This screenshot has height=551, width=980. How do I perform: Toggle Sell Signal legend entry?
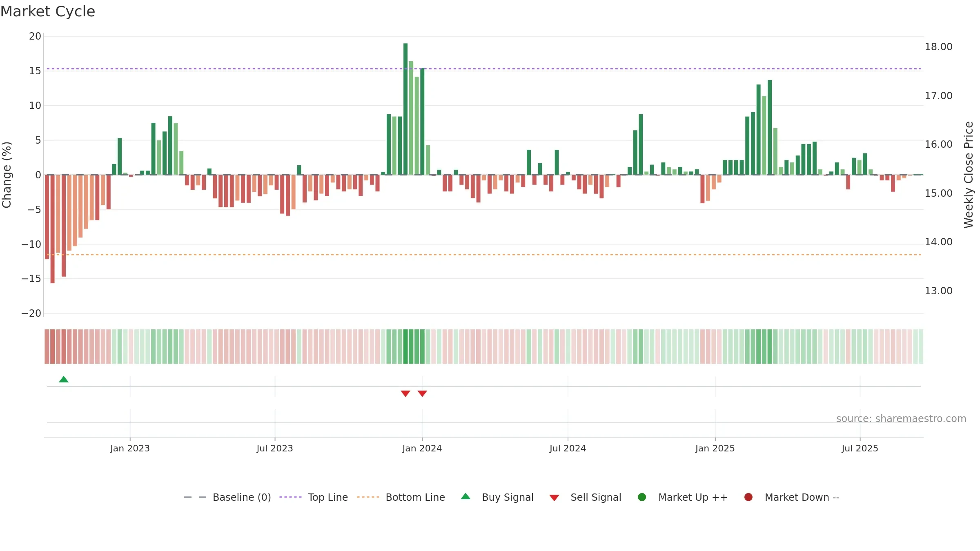[585, 497]
